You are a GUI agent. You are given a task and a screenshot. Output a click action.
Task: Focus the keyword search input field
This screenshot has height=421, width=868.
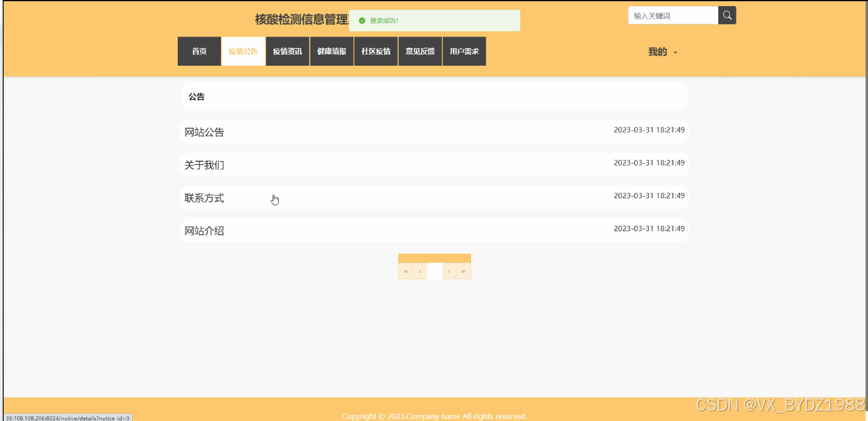673,15
